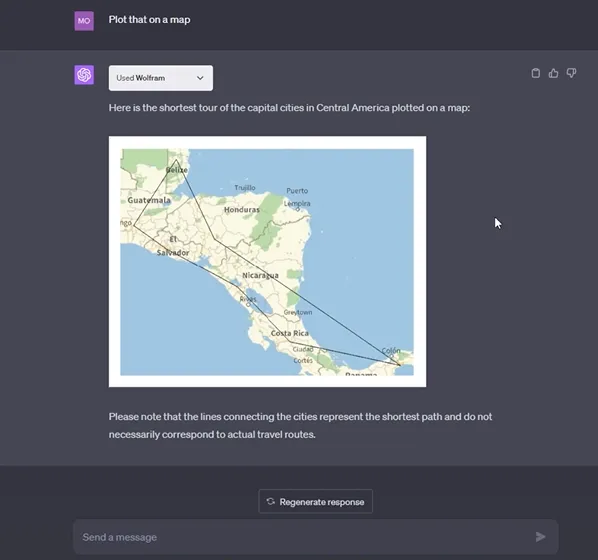Click the Nicaragua label on the map

tap(260, 275)
